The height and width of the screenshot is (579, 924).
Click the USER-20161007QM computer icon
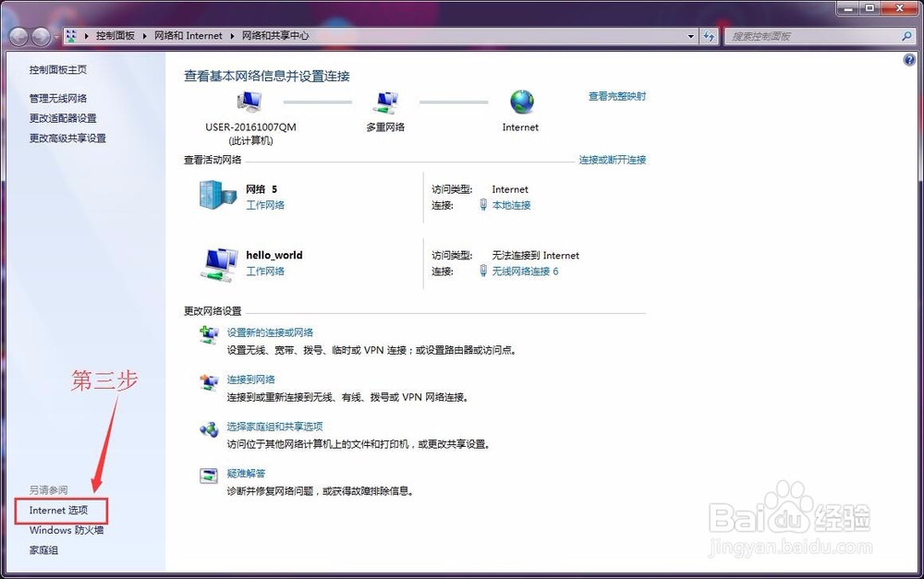click(248, 100)
